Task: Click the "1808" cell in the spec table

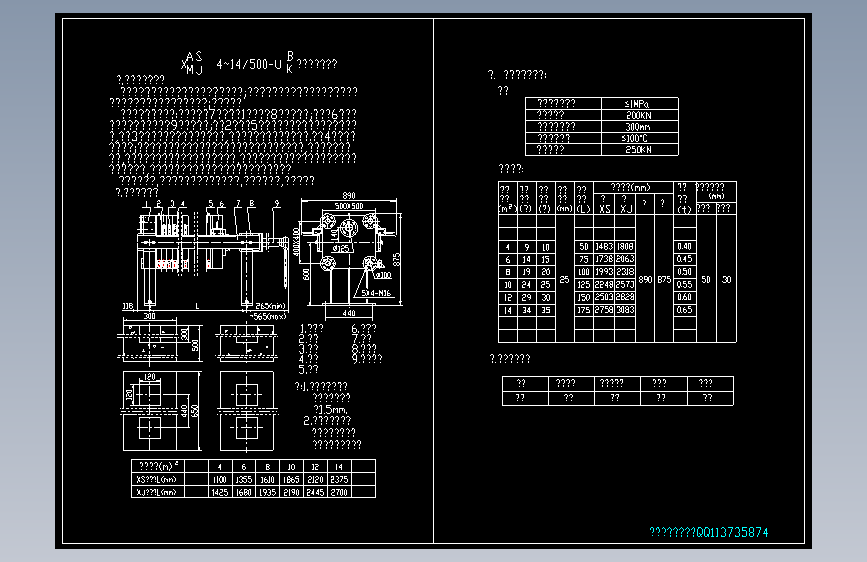Action: 625,247
